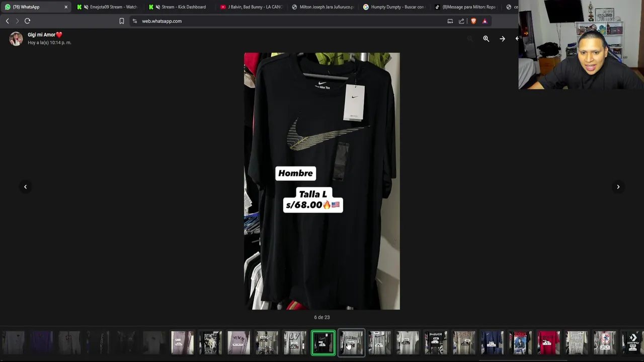Open the Milton Joseph Jara Juñuruco tab
The image size is (644, 362).
click(x=324, y=7)
